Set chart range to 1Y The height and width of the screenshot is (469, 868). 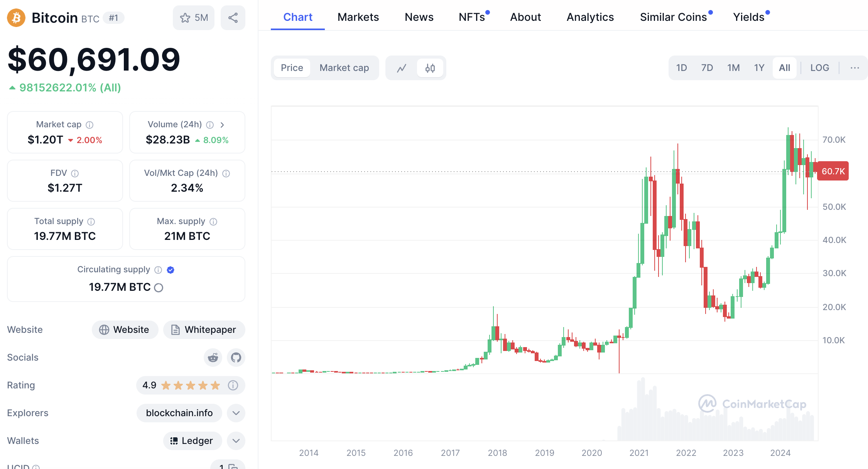(x=759, y=68)
